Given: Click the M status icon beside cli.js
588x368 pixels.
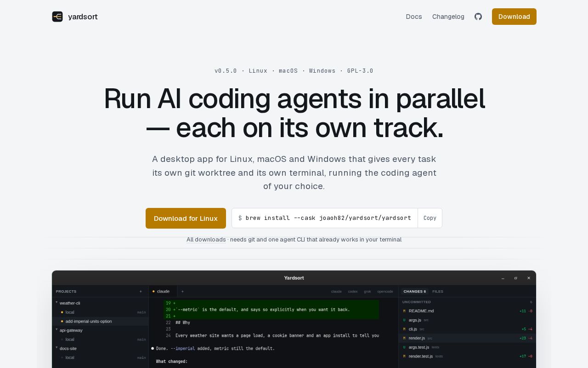Looking at the screenshot, I should [x=404, y=329].
